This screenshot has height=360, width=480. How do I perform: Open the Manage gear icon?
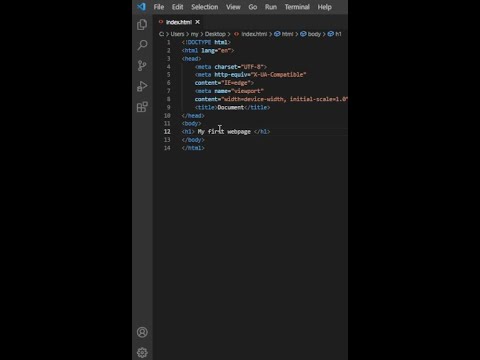142,352
